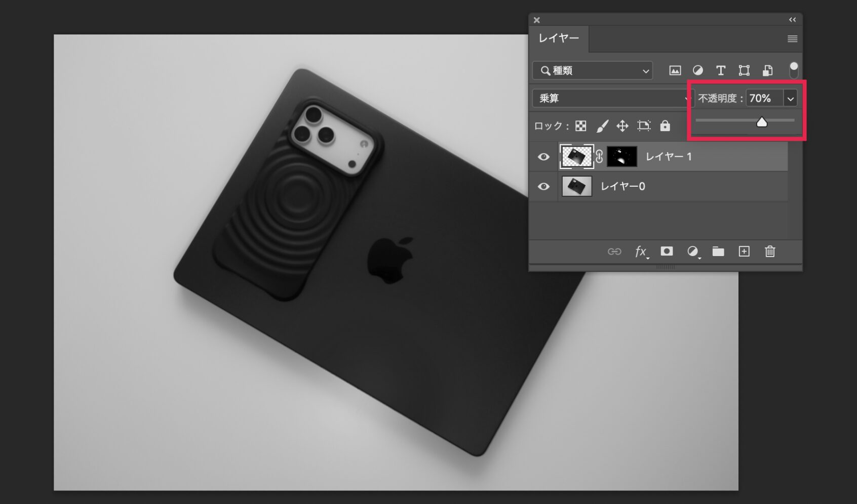Lock transparent pixels checkerboard icon
The height and width of the screenshot is (504, 857).
tap(581, 126)
